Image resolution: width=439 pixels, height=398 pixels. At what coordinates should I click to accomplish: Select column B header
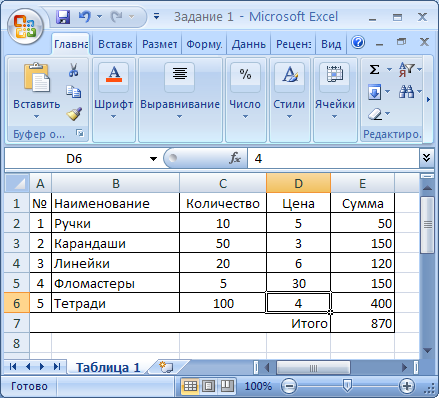click(116, 183)
